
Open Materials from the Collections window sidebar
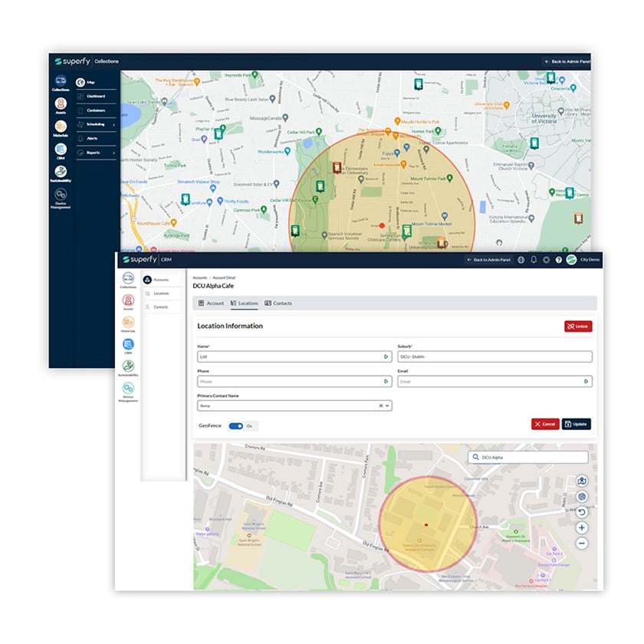click(61, 127)
